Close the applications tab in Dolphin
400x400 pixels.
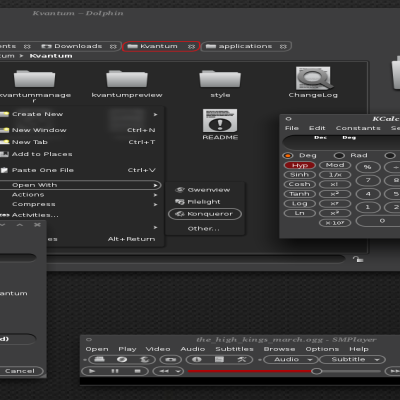tap(283, 47)
